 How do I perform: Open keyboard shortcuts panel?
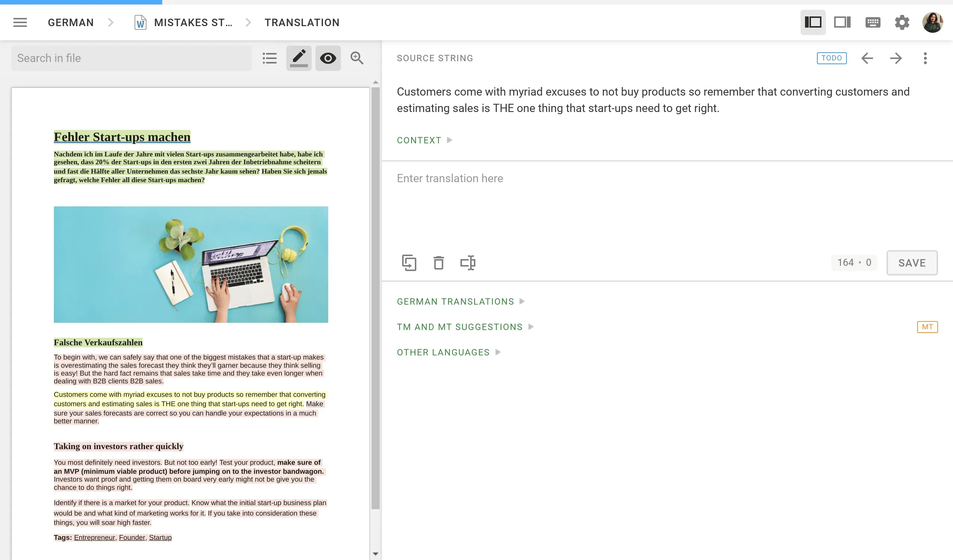coord(872,22)
